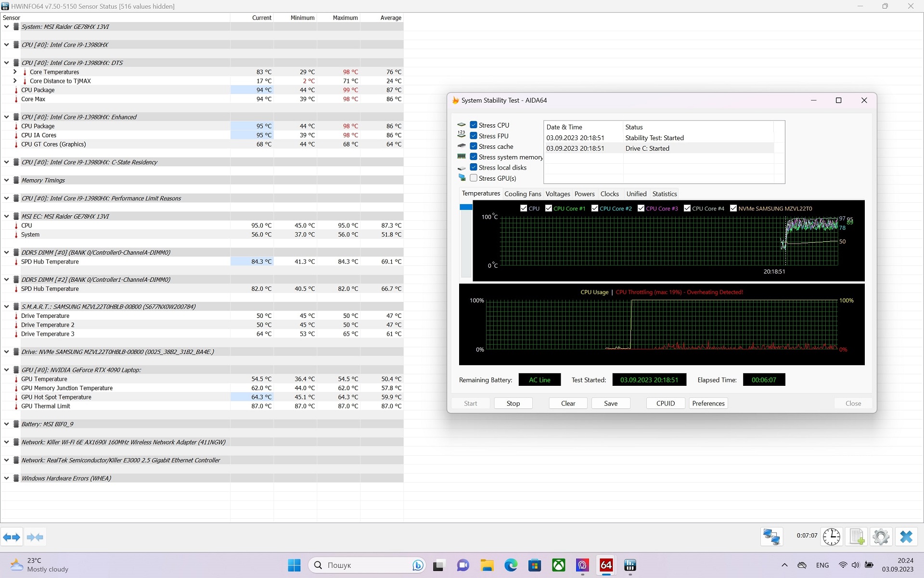This screenshot has height=578, width=924.
Task: Toggle the Stress cache checkbox
Action: coord(474,146)
